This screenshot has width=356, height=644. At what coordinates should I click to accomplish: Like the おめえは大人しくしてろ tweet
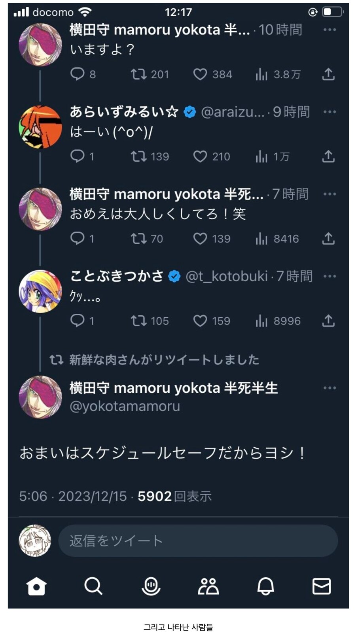[x=200, y=239]
